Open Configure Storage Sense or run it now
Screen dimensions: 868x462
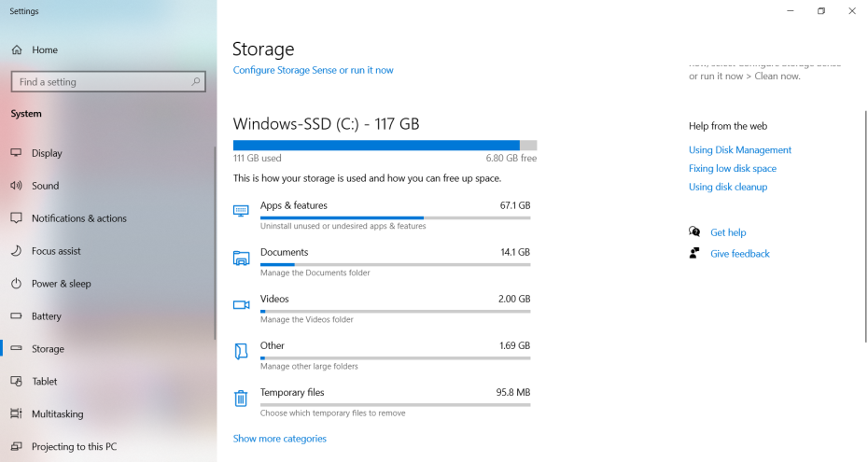[x=314, y=70]
